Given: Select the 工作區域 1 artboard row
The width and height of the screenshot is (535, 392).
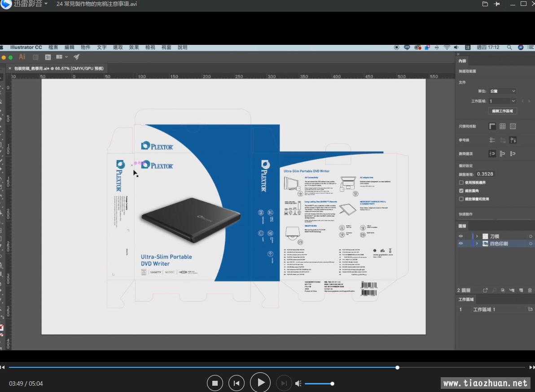Looking at the screenshot, I should click(495, 309).
